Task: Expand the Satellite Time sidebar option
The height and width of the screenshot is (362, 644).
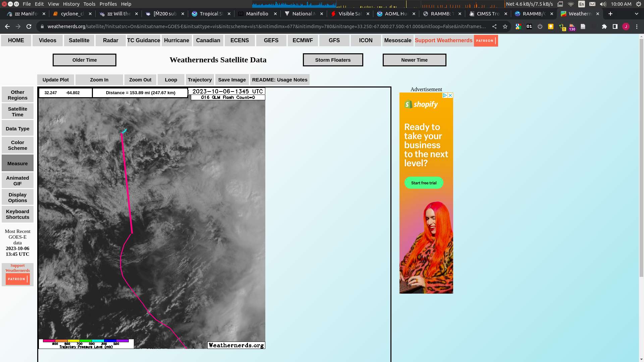Action: (x=17, y=112)
